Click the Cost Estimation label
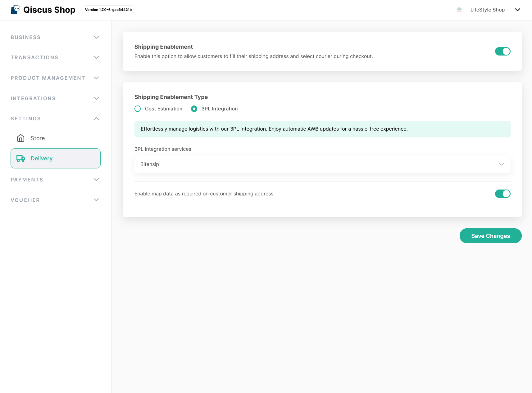Screen dimensions: 532x393 (x=164, y=109)
